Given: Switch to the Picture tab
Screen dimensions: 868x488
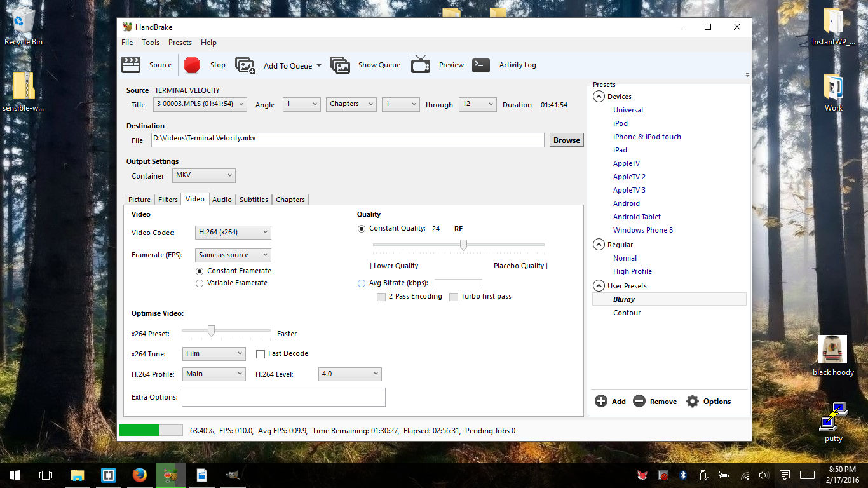Looking at the screenshot, I should point(139,200).
